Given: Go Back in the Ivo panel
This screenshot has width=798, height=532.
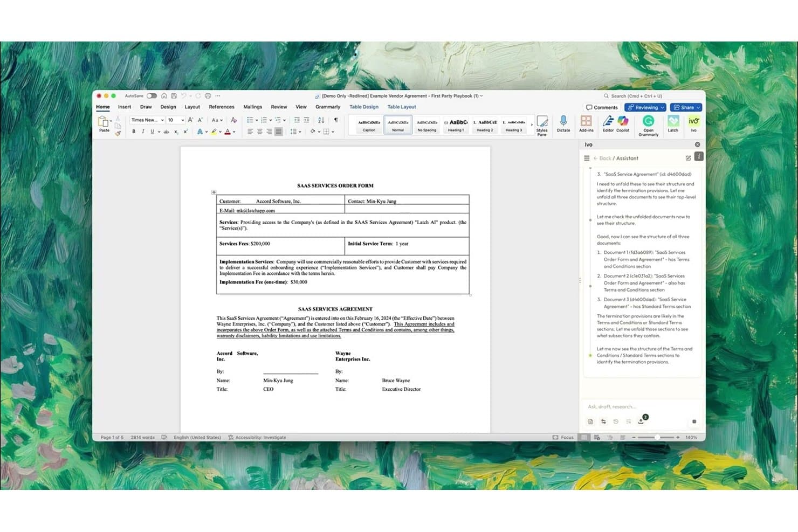Looking at the screenshot, I should [602, 158].
